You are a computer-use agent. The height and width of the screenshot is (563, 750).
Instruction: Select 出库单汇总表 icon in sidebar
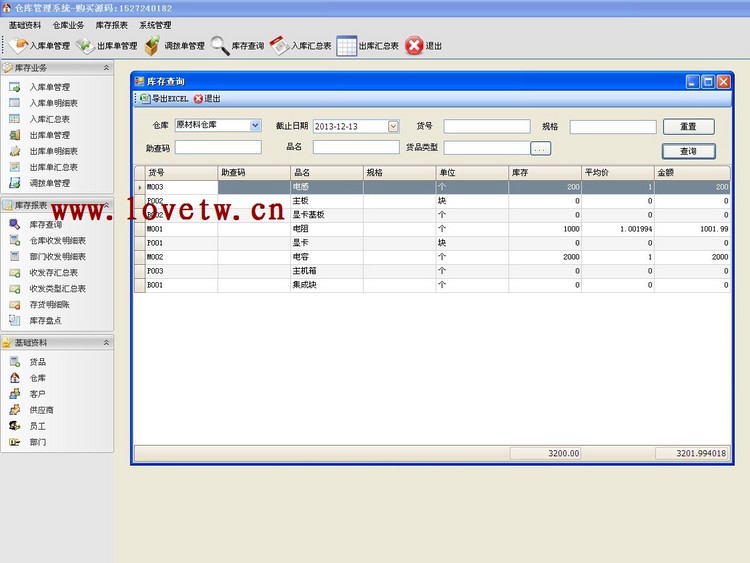[x=15, y=167]
